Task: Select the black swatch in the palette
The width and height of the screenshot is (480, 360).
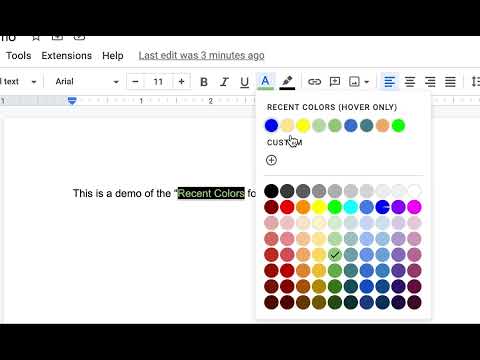Action: [271, 191]
